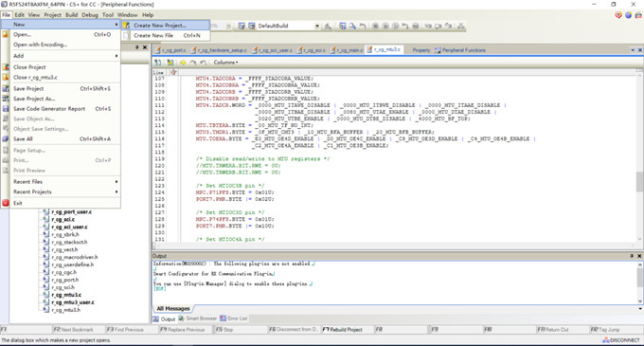The width and height of the screenshot is (644, 346).
Task: Switch to r_cg_hardware_setup.c tab
Action: pos(219,50)
